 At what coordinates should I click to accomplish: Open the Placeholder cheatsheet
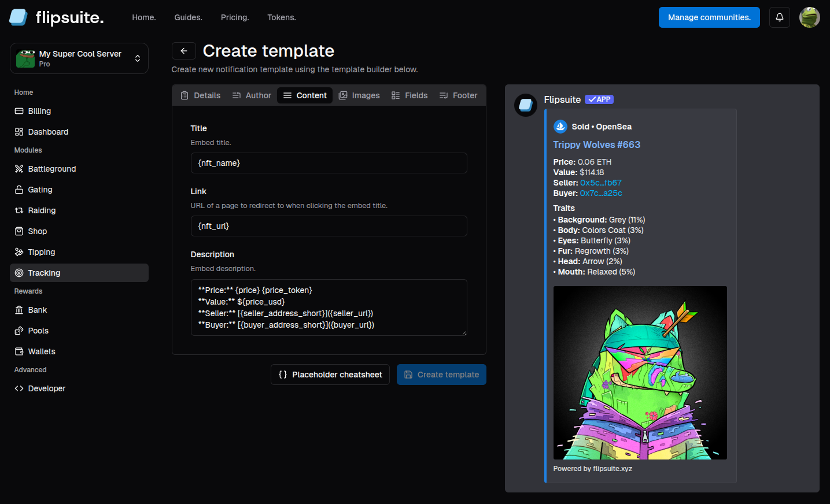[x=330, y=375]
